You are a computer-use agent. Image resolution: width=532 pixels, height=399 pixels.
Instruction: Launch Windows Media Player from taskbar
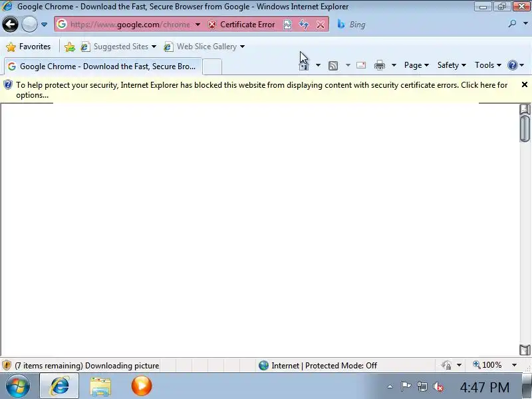(x=142, y=386)
